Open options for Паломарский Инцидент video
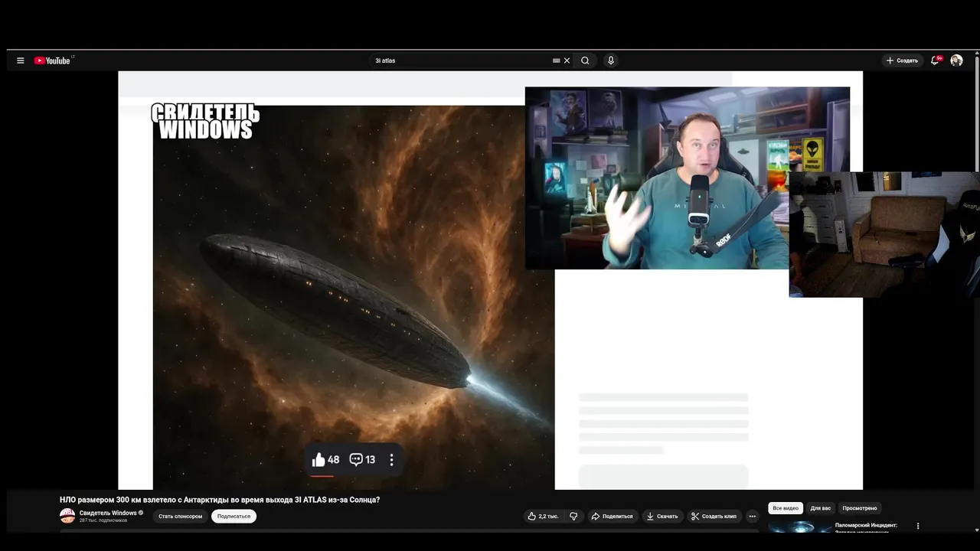The width and height of the screenshot is (980, 551). pyautogui.click(x=918, y=526)
